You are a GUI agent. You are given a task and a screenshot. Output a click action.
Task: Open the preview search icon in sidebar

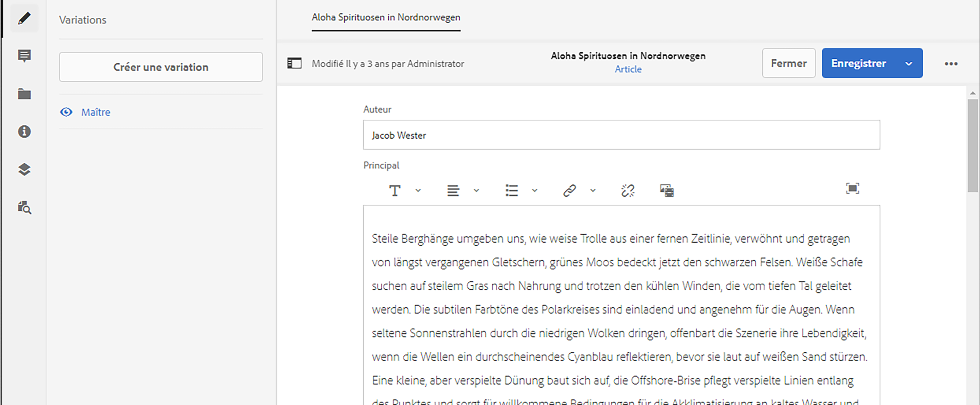(x=24, y=207)
